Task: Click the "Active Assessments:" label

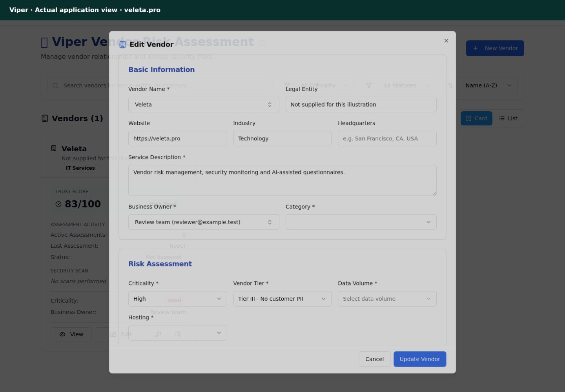Action: point(78,235)
